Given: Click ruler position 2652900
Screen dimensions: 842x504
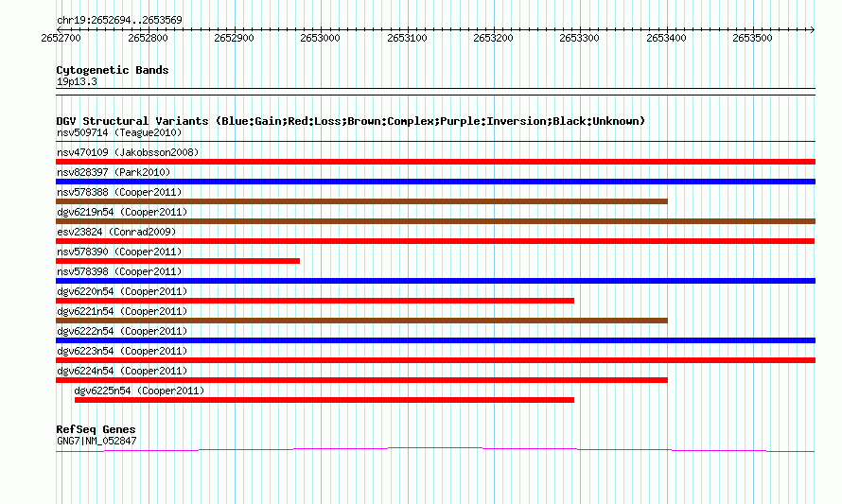Looking at the screenshot, I should [234, 38].
